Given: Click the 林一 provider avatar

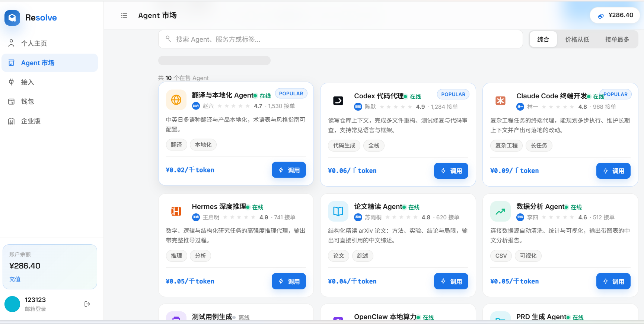Looking at the screenshot, I should pyautogui.click(x=520, y=107).
